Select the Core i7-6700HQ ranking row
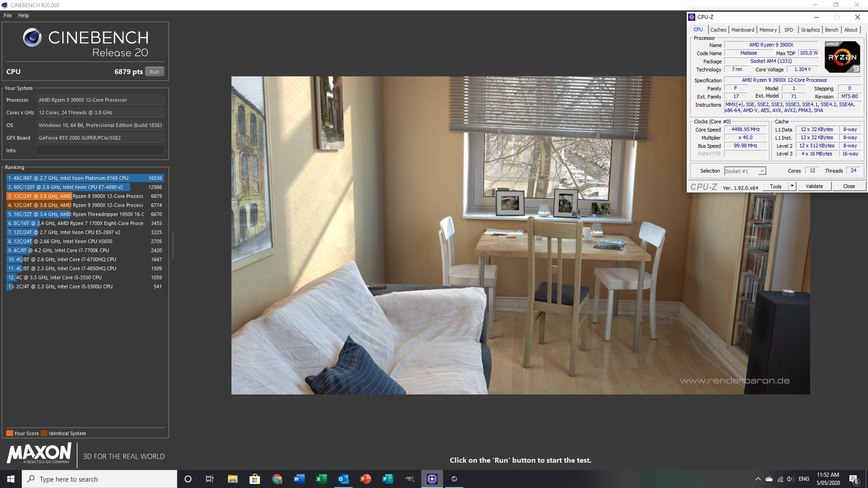This screenshot has width=868, height=488. tap(85, 259)
